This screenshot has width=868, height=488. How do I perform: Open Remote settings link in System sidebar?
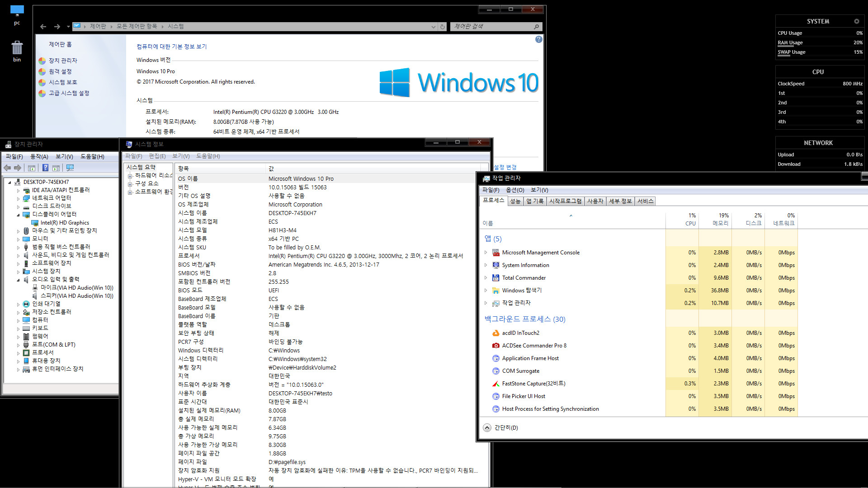60,71
